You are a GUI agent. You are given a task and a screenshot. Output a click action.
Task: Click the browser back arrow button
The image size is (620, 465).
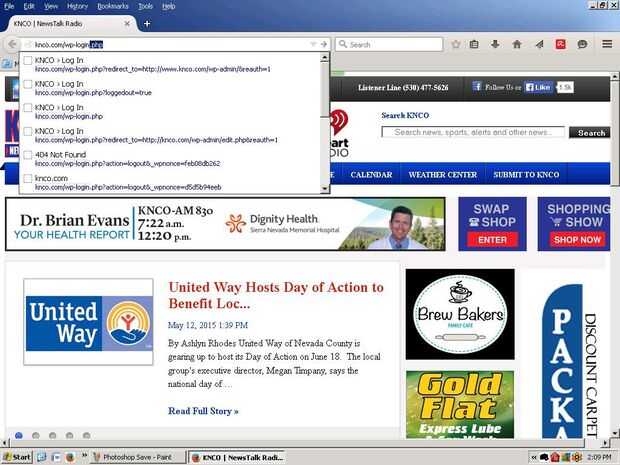[x=12, y=44]
